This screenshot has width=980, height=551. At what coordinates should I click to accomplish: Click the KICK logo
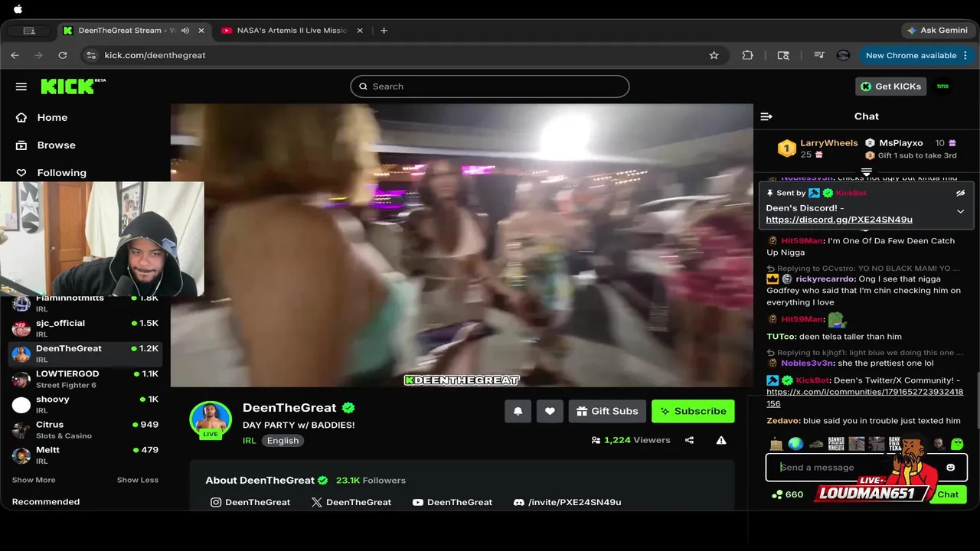[x=72, y=86]
